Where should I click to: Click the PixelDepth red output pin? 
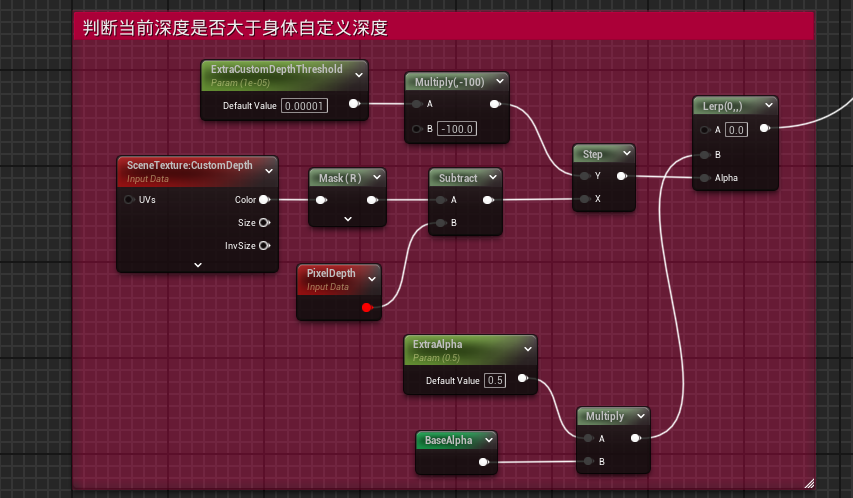[367, 307]
